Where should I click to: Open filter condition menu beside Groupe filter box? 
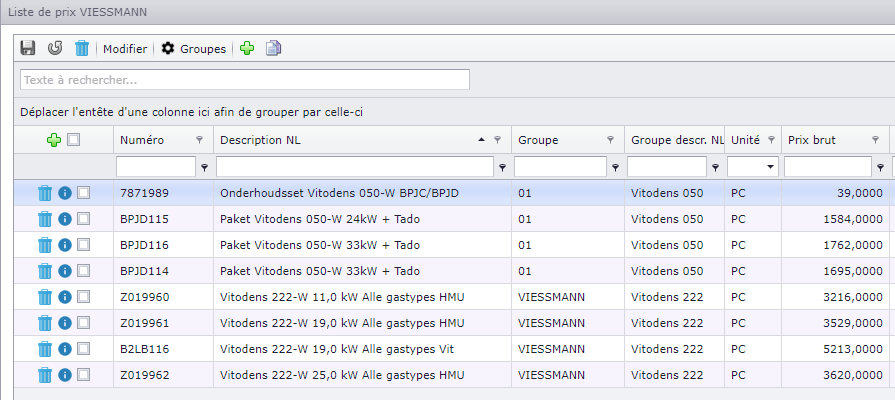[615, 168]
